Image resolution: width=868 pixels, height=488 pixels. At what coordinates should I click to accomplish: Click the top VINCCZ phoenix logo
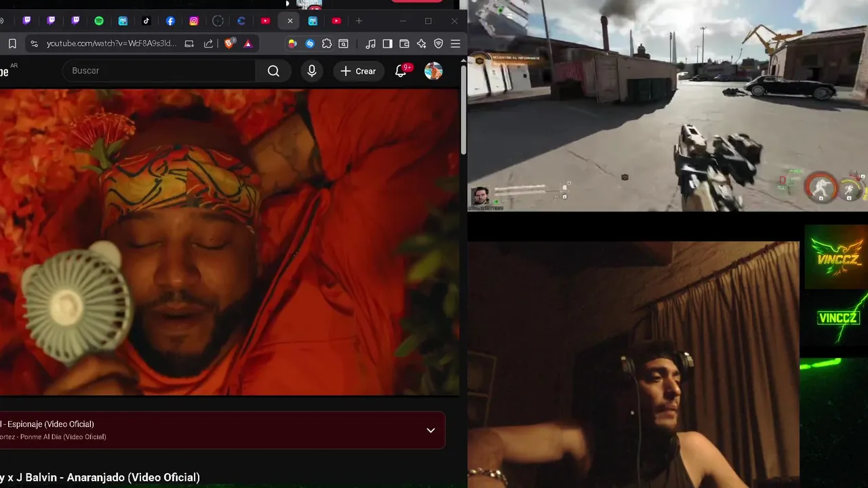pos(836,258)
